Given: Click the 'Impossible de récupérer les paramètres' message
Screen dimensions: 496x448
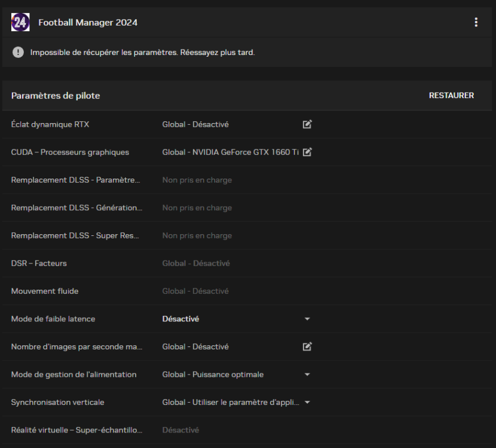Looking at the screenshot, I should [x=142, y=53].
